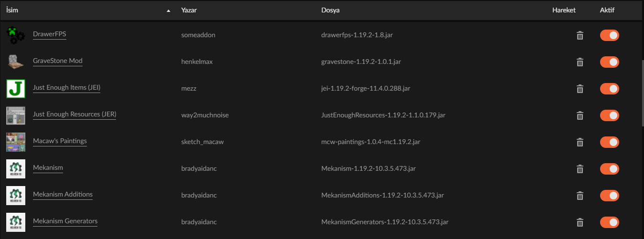Toggle off Macaw's Paintings
This screenshot has width=644, height=239.
click(x=609, y=142)
